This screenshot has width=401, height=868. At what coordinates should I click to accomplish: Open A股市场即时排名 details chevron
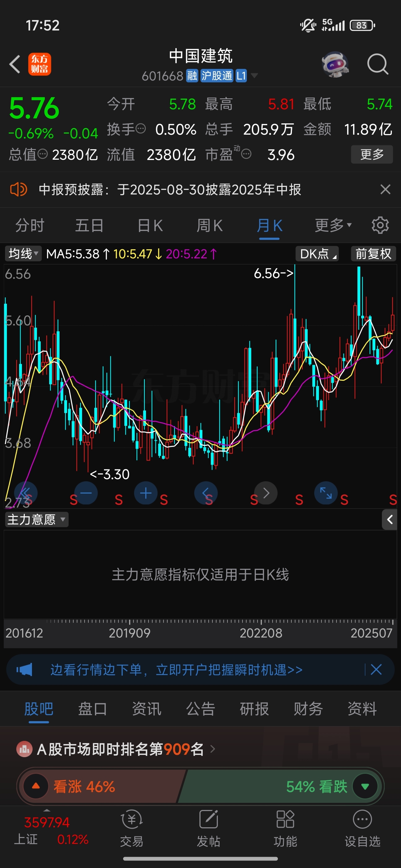point(212,749)
